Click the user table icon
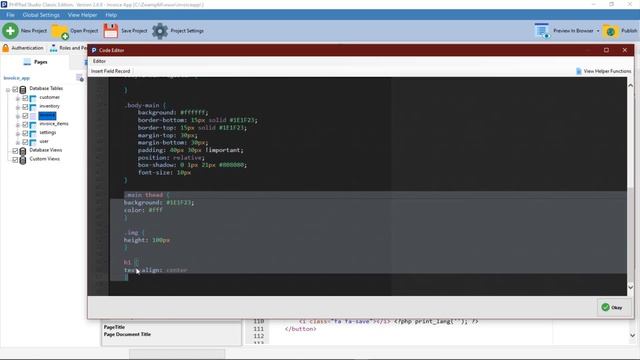The width and height of the screenshot is (640, 360). pyautogui.click(x=33, y=142)
